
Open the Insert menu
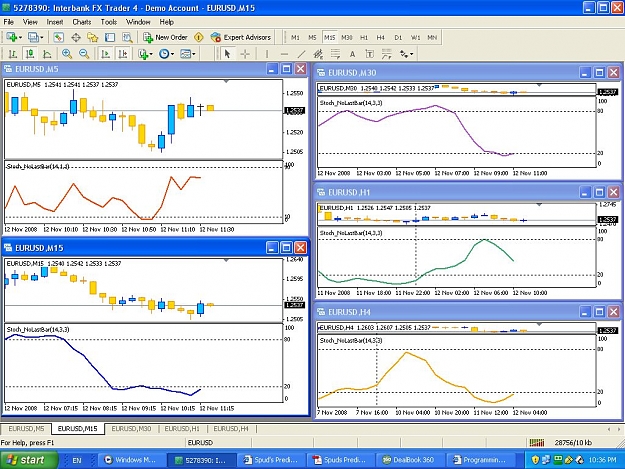click(55, 22)
